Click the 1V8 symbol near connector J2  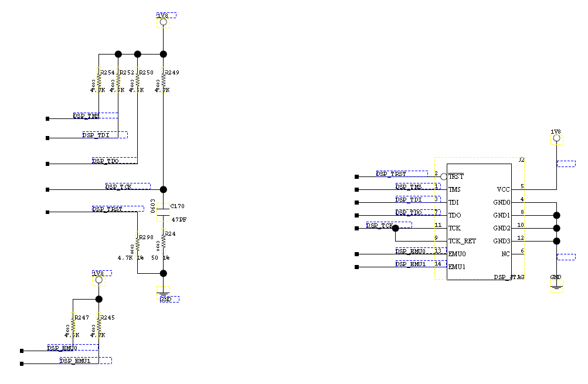coord(555,139)
